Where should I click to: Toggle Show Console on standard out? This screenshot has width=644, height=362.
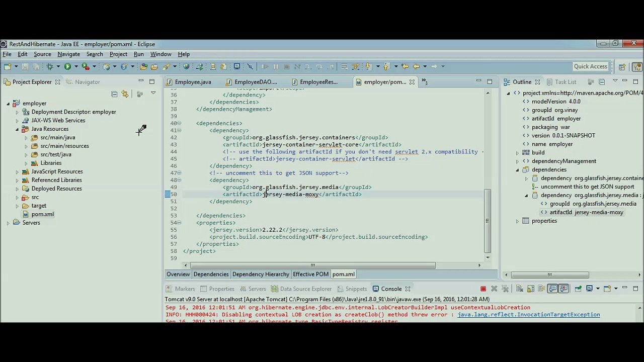552,289
